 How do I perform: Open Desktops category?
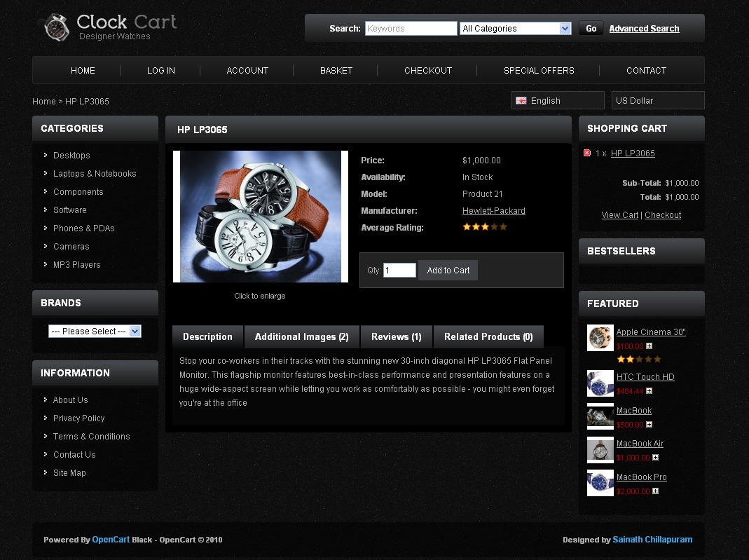71,156
